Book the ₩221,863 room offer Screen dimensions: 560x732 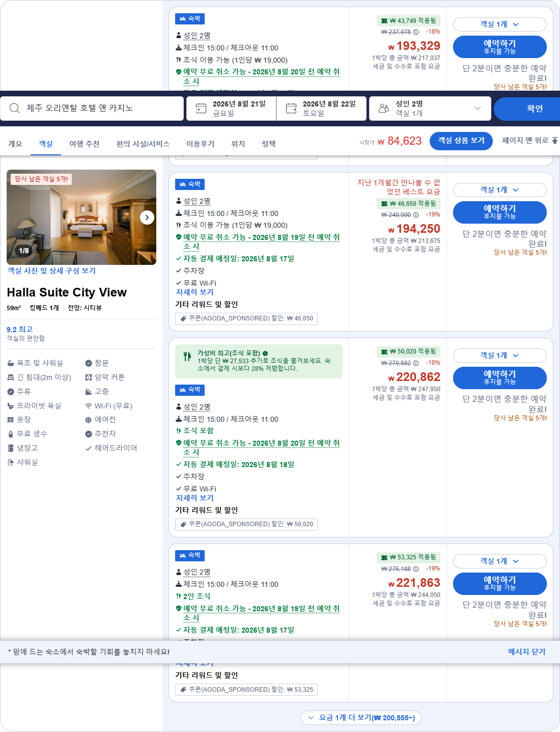point(499,584)
